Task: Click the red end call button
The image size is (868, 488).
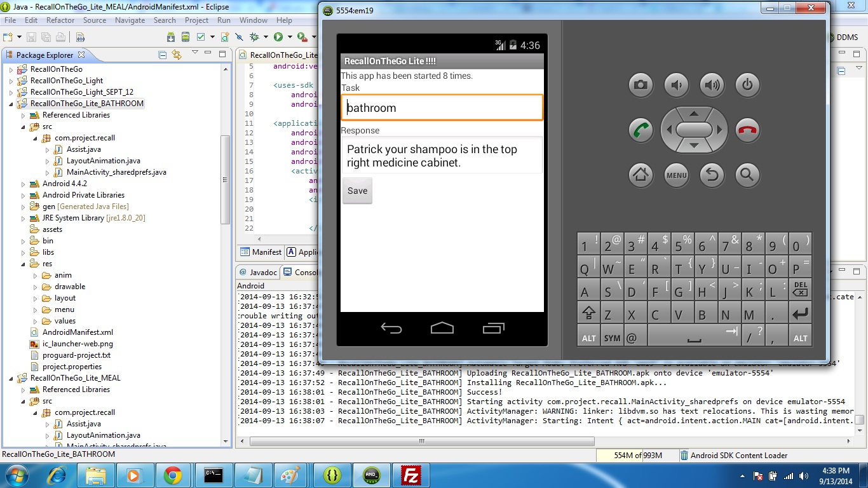Action: click(x=747, y=130)
